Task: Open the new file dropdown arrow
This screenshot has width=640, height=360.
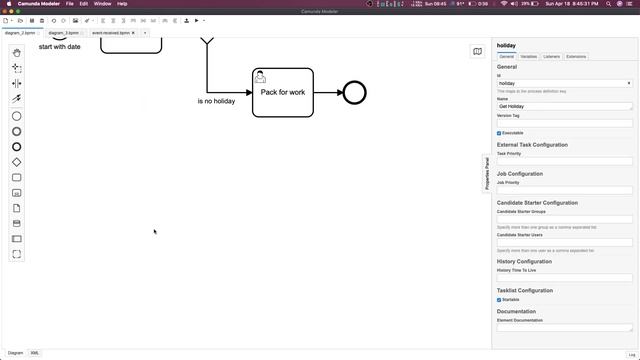Action: [12, 20]
